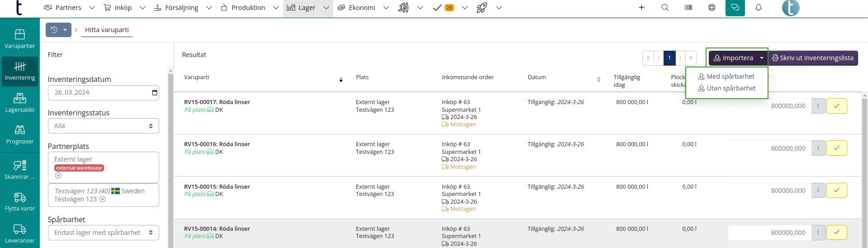This screenshot has width=868, height=248.
Task: Open Lagersaldo in the sidebar
Action: [x=20, y=103]
